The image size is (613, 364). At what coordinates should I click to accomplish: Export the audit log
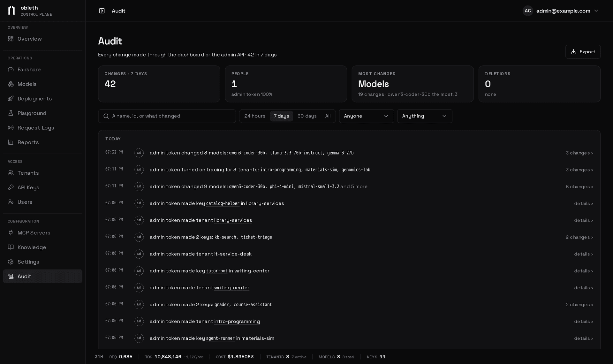(x=583, y=52)
